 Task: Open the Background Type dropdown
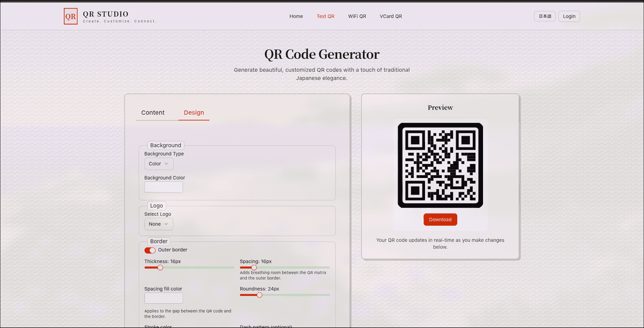tap(158, 163)
